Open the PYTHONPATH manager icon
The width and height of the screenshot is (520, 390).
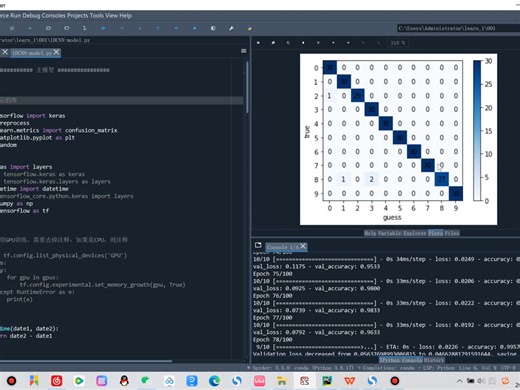[250, 28]
